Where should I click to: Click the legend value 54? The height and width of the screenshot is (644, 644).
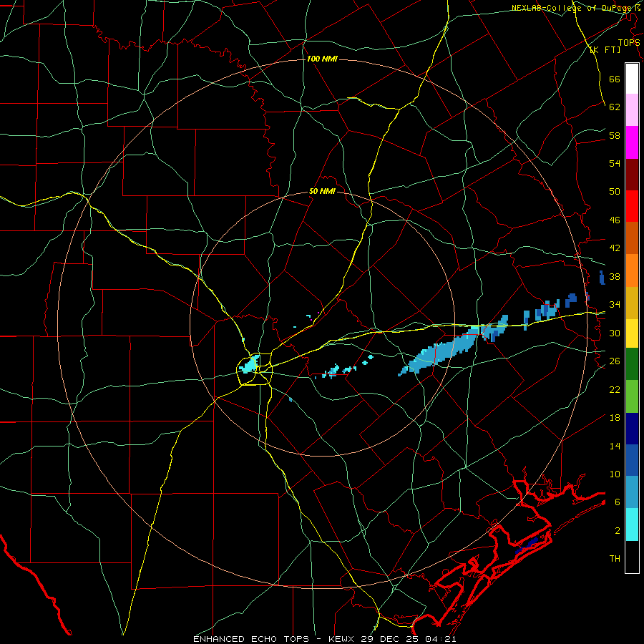(x=615, y=163)
